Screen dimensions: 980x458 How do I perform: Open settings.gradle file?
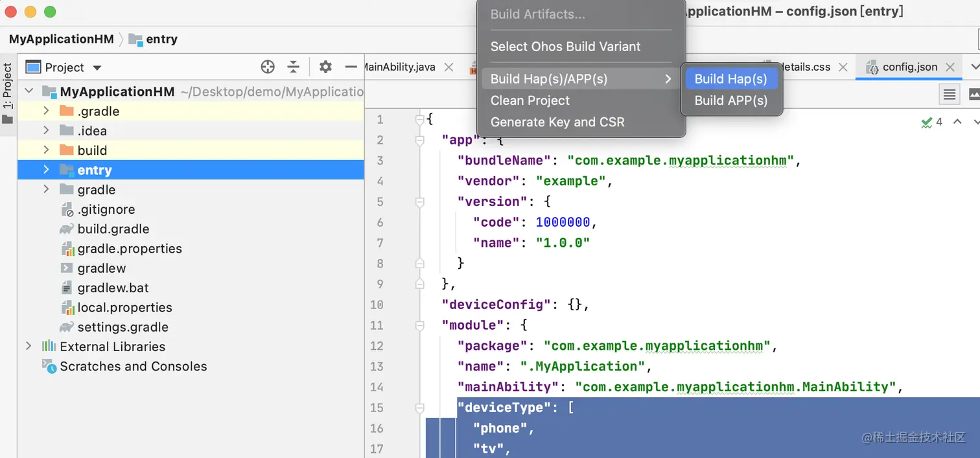[123, 327]
